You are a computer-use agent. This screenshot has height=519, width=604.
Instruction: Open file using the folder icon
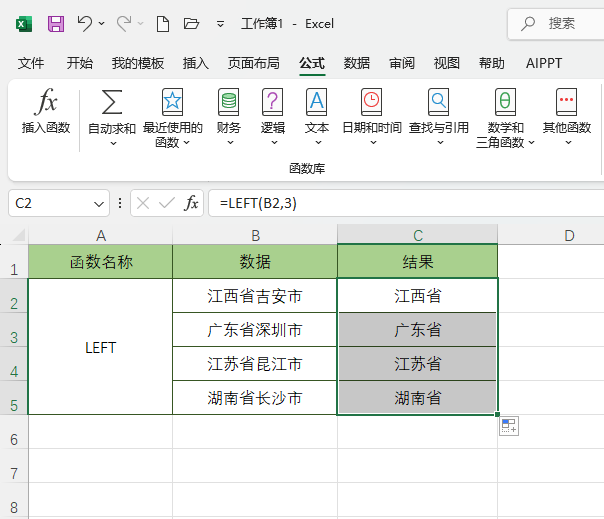click(x=191, y=24)
